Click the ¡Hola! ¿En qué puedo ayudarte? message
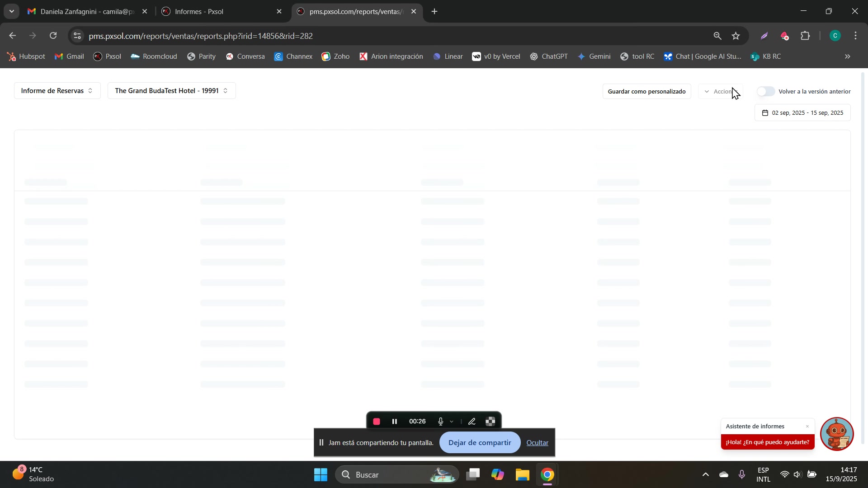The image size is (868, 488). 768,442
